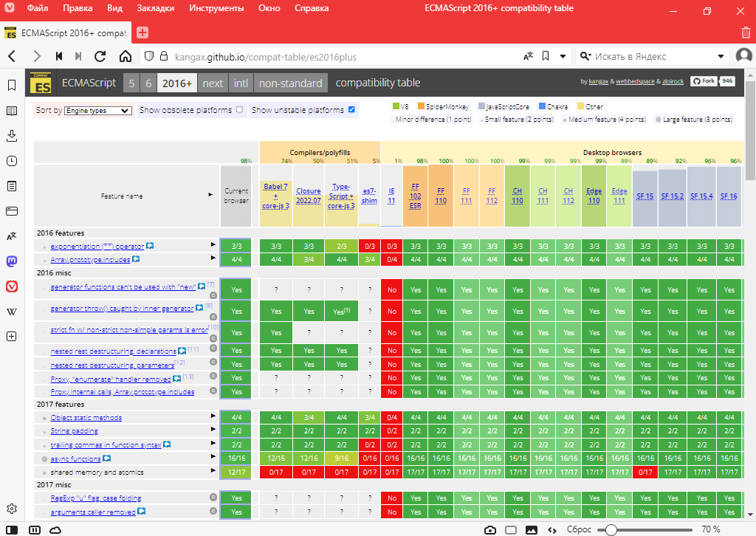756x536 pixels.
Task: Click the GitHub Fork button
Action: coord(704,81)
